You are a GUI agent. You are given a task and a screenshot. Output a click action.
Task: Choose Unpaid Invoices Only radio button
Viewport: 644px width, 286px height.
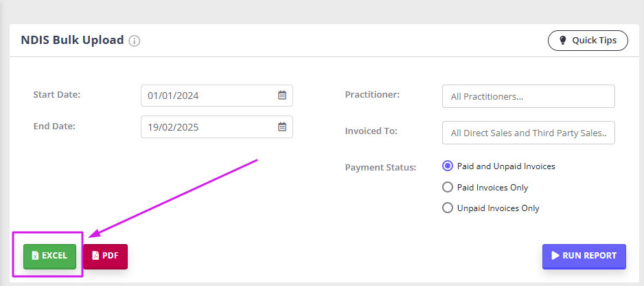[447, 208]
